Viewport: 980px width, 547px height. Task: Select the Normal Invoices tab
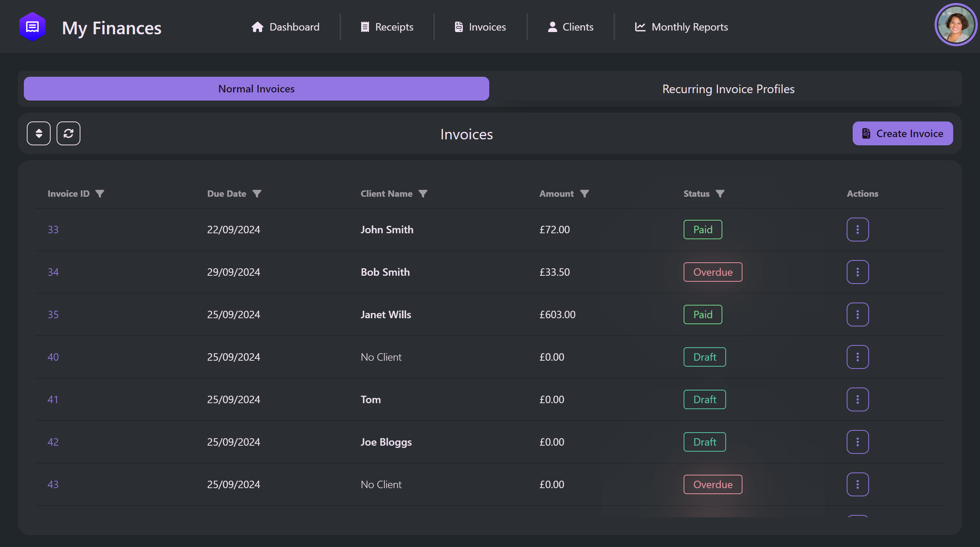coord(256,89)
